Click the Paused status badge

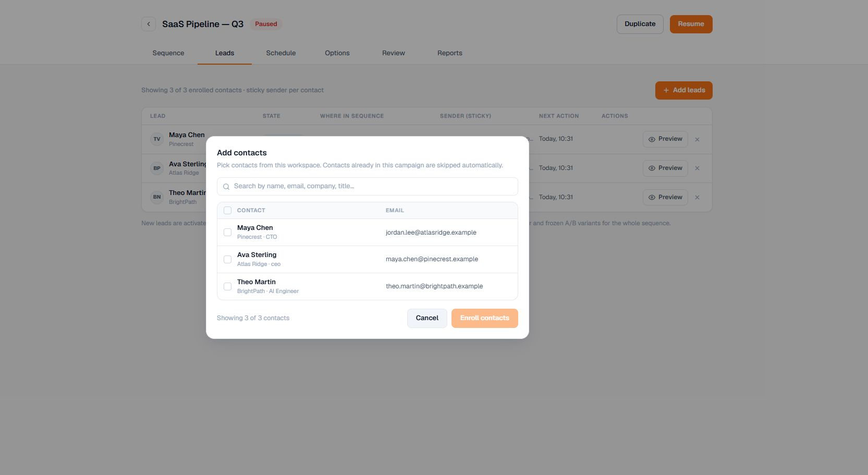(266, 24)
